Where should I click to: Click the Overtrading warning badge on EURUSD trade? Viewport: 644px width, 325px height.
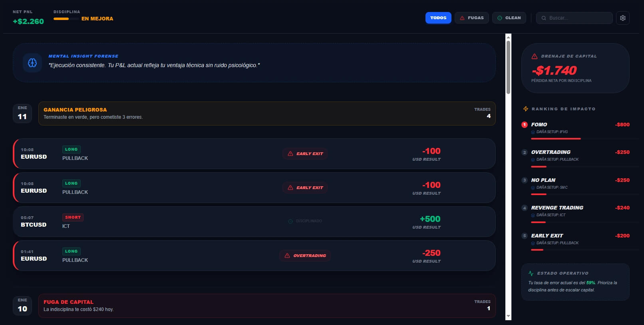(305, 255)
